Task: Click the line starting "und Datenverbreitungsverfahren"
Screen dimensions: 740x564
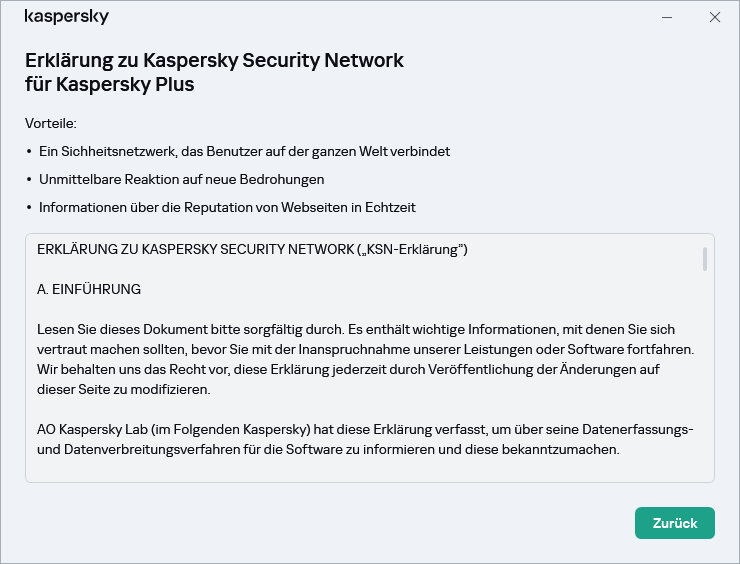Action: (x=328, y=449)
